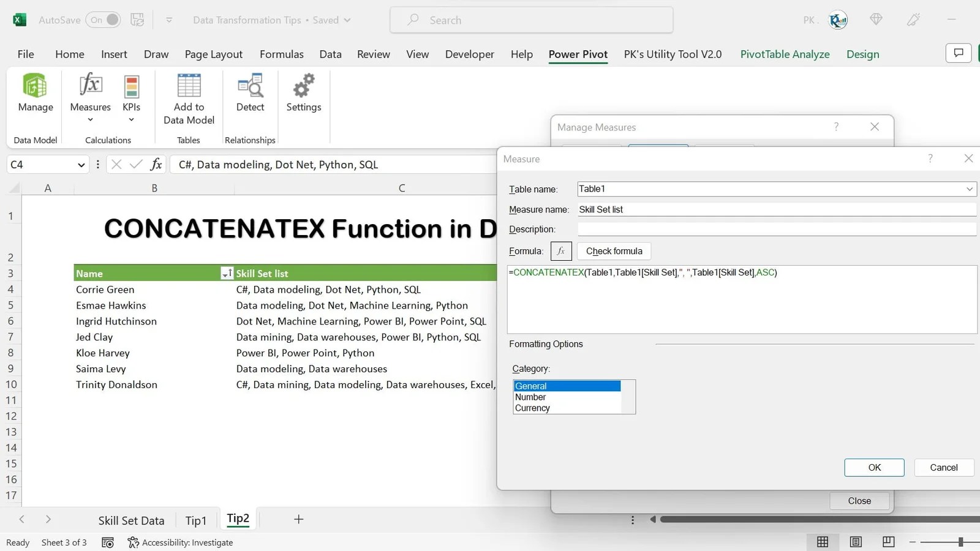Open the Tip1 sheet tab
This screenshot has width=980, height=551.
click(195, 520)
